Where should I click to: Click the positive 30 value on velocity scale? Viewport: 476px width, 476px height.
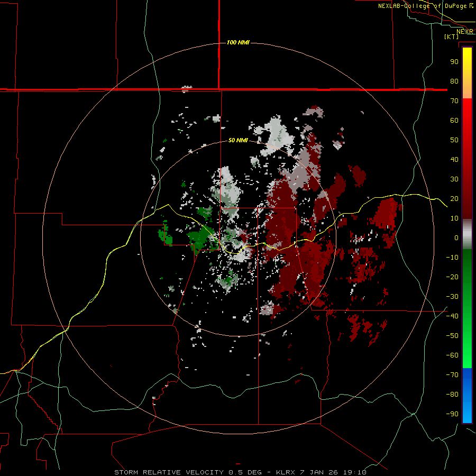point(454,179)
